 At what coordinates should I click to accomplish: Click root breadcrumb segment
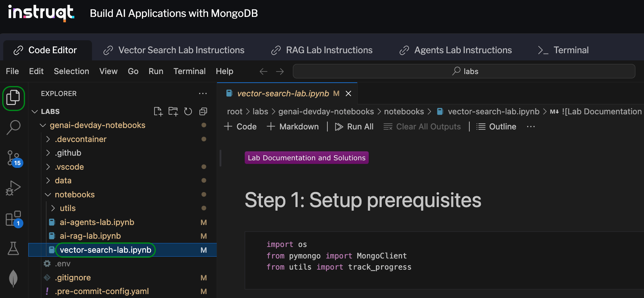(x=235, y=111)
